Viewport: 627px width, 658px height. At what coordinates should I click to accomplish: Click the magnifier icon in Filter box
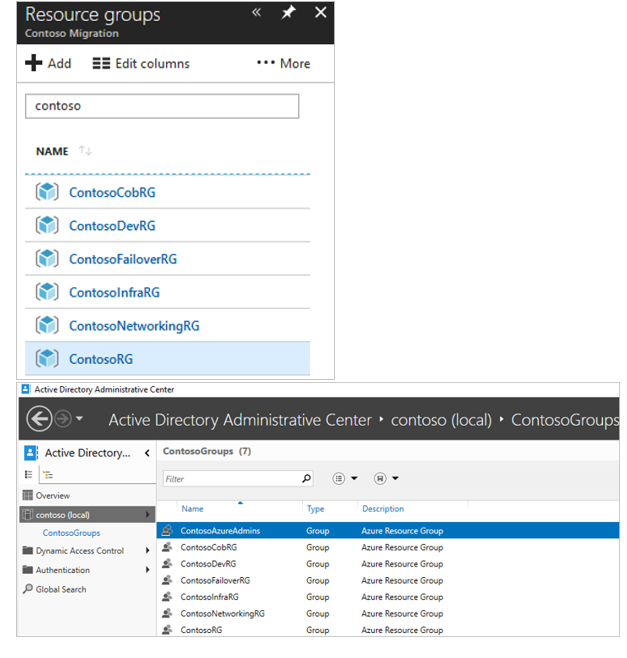tap(306, 478)
